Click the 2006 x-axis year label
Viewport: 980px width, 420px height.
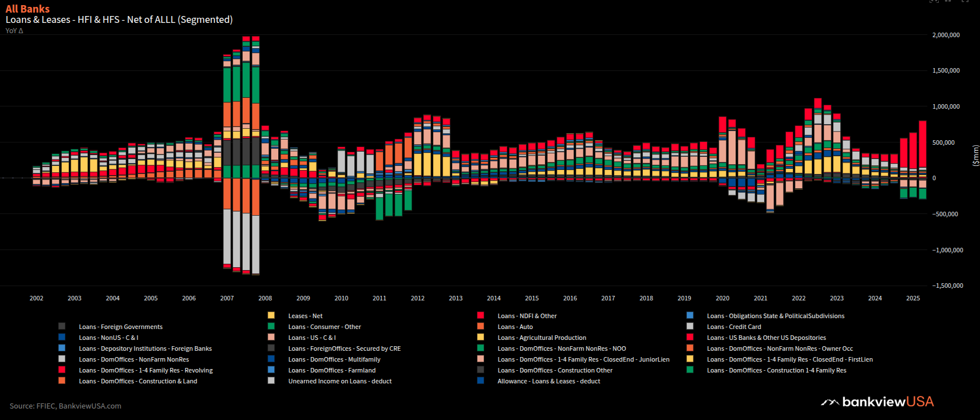(189, 298)
